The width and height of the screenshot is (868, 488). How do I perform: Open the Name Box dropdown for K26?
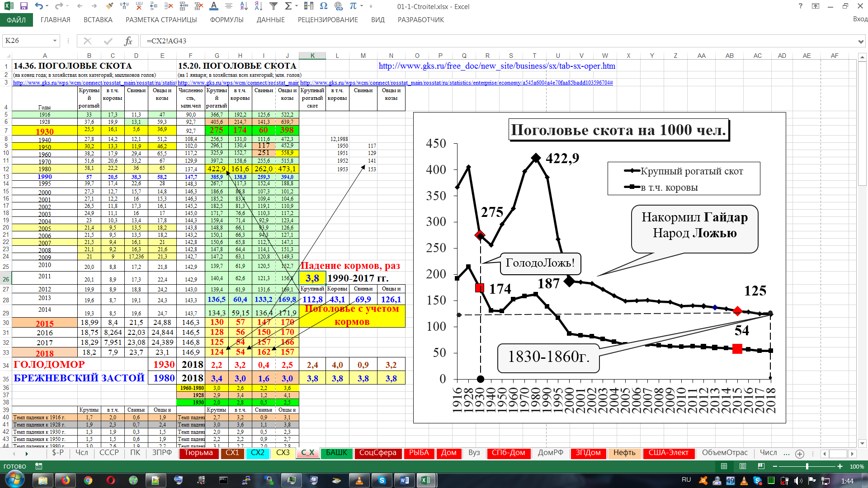point(55,41)
